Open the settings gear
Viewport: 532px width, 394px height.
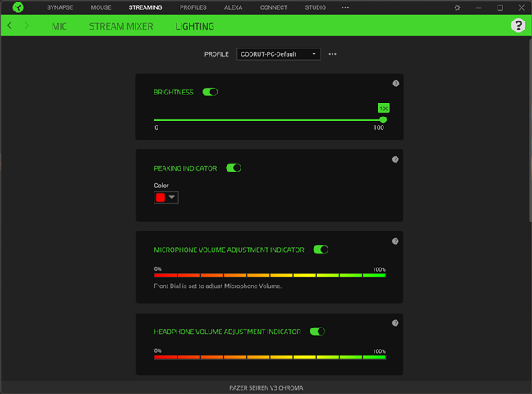pos(457,7)
